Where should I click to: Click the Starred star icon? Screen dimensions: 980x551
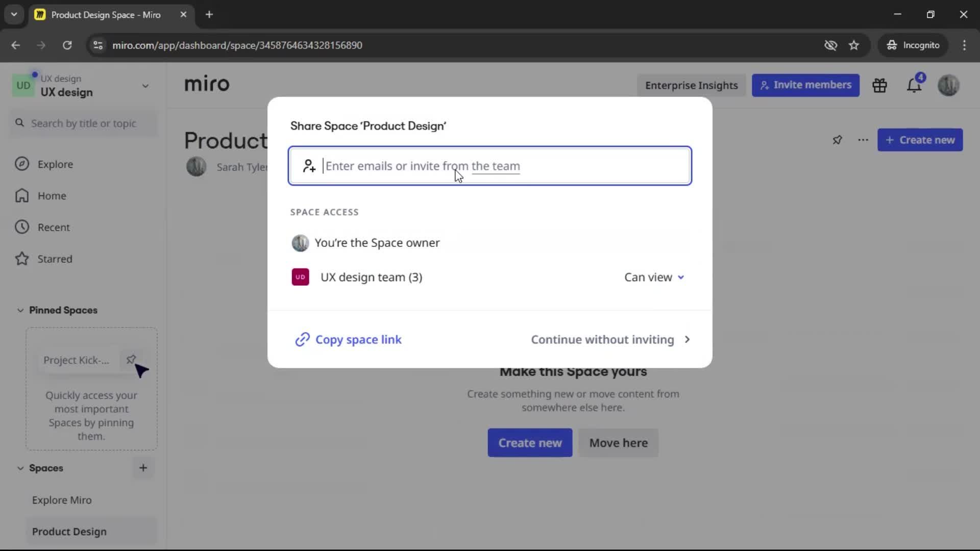(22, 259)
